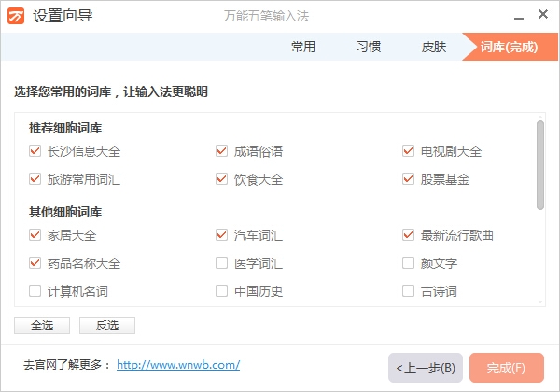Viewport: 560px width, 392px height.
Task: Disable the 电视剧大全 dictionary
Action: 409,151
